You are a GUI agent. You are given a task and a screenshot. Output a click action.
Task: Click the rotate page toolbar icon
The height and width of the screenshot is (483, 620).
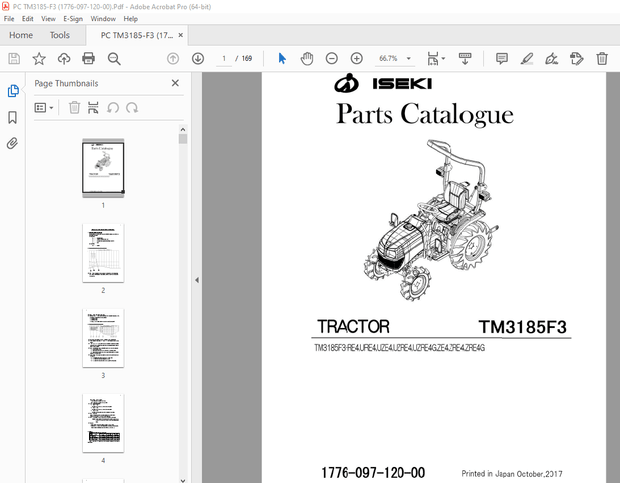click(x=577, y=59)
